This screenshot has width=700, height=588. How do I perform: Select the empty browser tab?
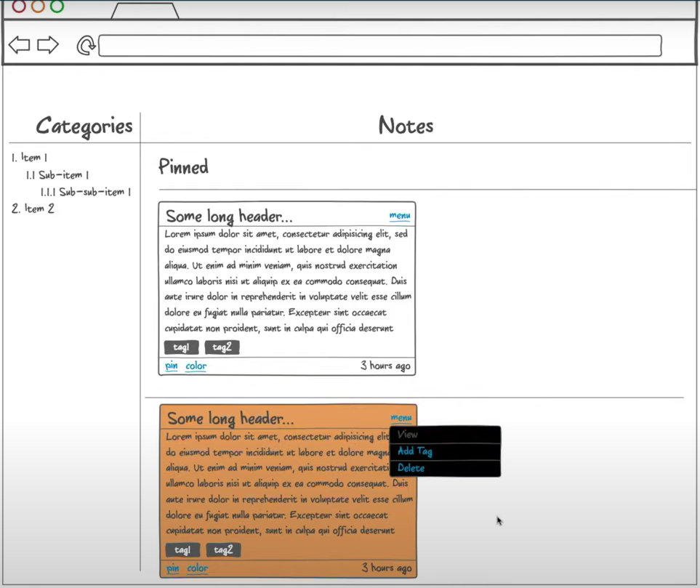tap(145, 11)
